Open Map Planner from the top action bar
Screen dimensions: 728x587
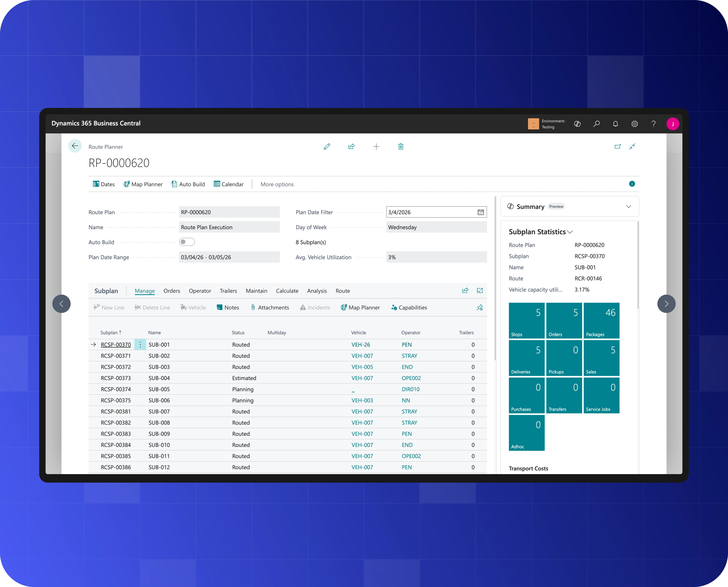click(x=143, y=184)
